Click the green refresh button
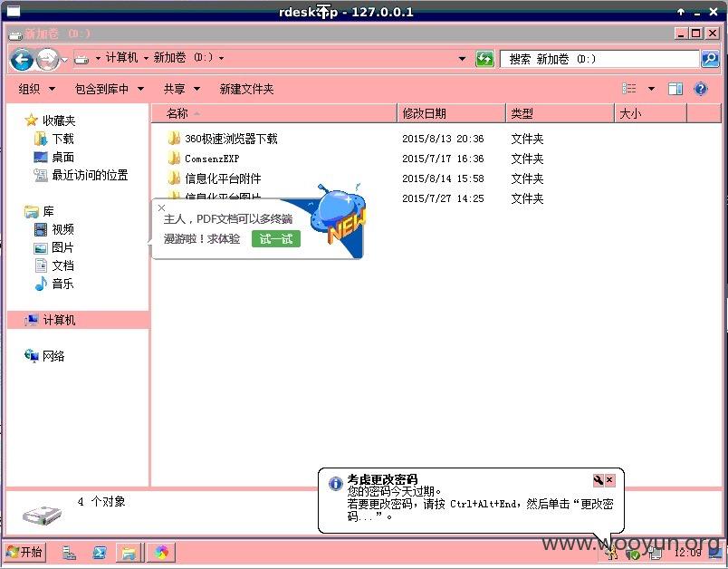Screen dimensions: 728x569 (x=484, y=59)
